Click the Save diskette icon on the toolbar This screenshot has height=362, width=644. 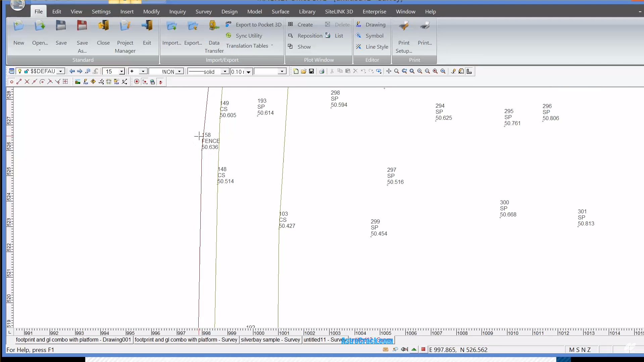[x=311, y=71]
